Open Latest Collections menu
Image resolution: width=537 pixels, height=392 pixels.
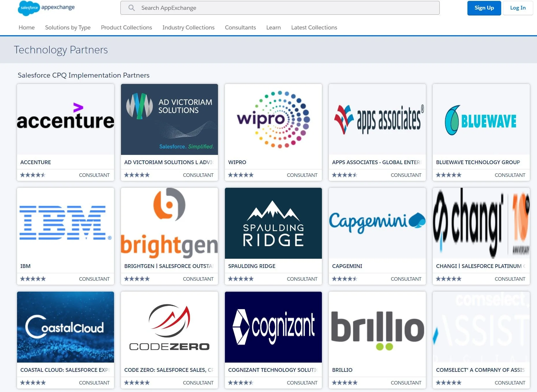point(314,27)
